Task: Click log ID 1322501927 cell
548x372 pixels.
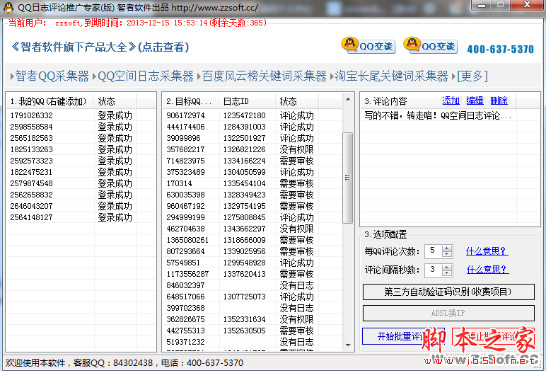Action: point(244,138)
